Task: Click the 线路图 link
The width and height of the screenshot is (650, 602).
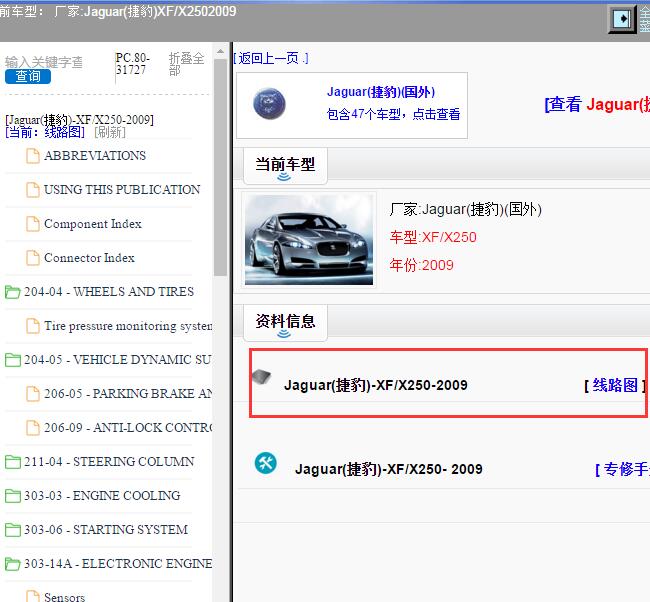Action: pos(615,385)
